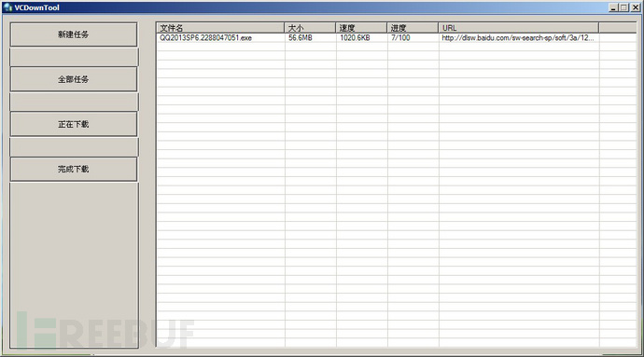Close the VCDownTool window
This screenshot has height=357, width=644.
pos(635,7)
